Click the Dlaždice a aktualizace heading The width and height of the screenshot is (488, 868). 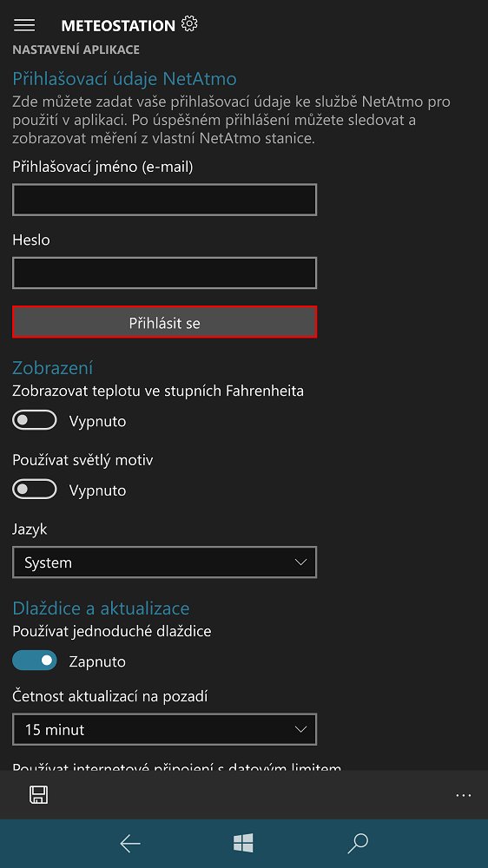[x=101, y=608]
